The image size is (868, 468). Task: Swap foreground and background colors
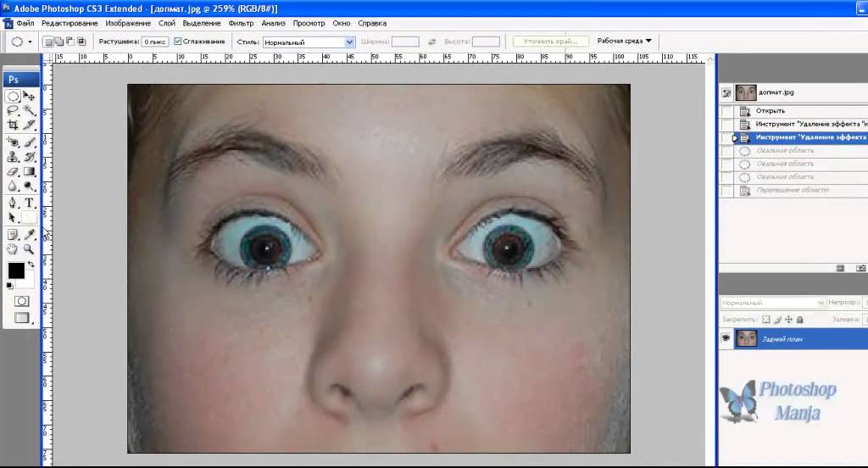[31, 265]
